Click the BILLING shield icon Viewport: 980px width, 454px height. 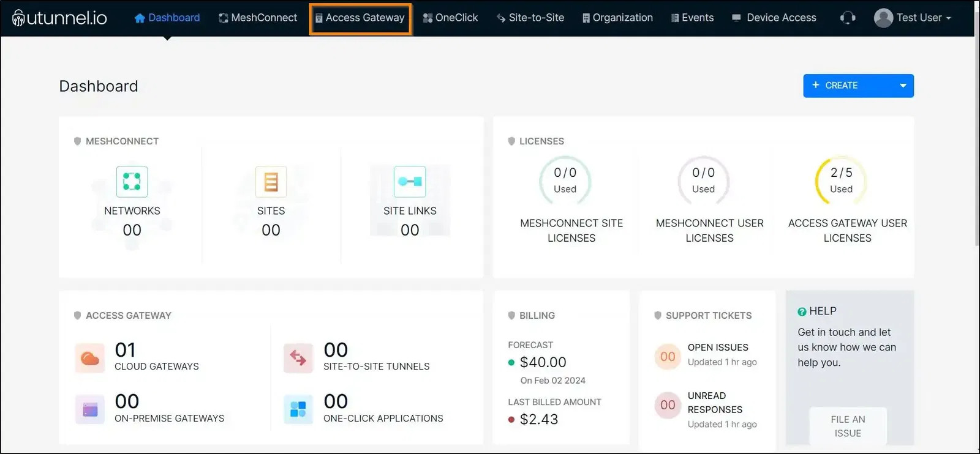511,316
